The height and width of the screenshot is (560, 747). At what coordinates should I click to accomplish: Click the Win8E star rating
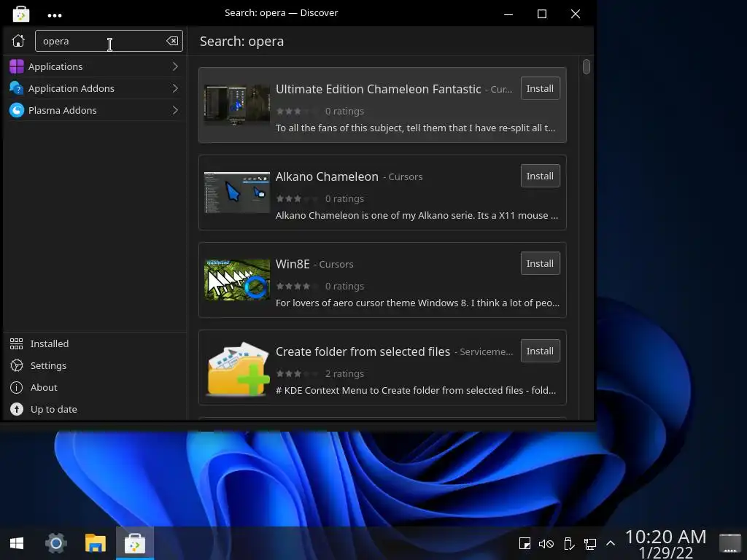pyautogui.click(x=297, y=286)
